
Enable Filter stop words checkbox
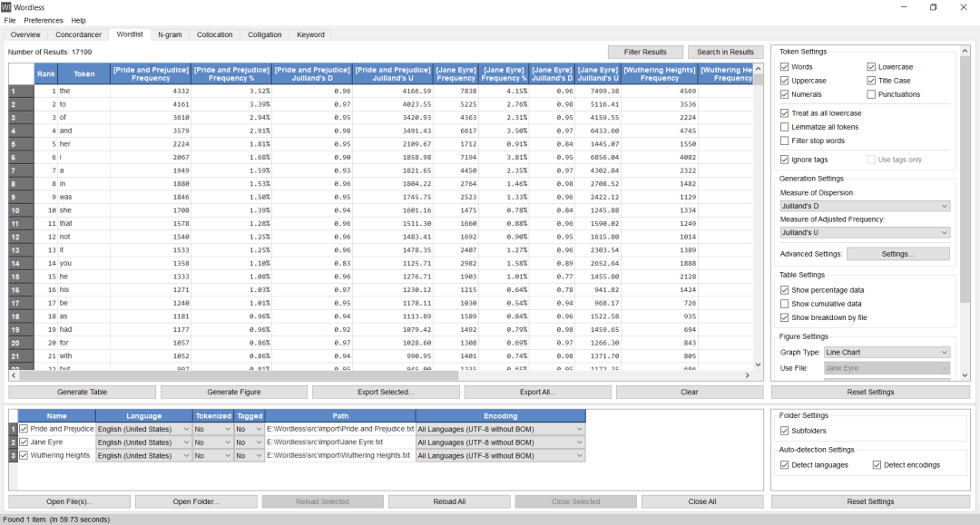coord(784,141)
